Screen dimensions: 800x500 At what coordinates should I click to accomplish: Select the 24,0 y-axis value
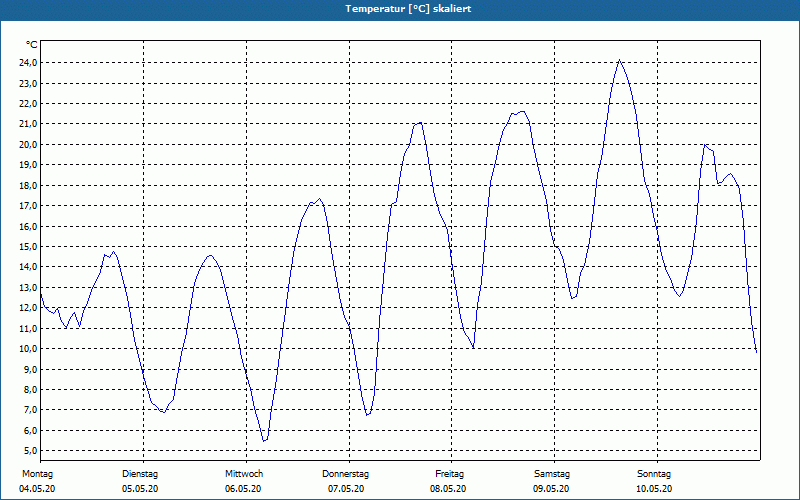pos(28,63)
